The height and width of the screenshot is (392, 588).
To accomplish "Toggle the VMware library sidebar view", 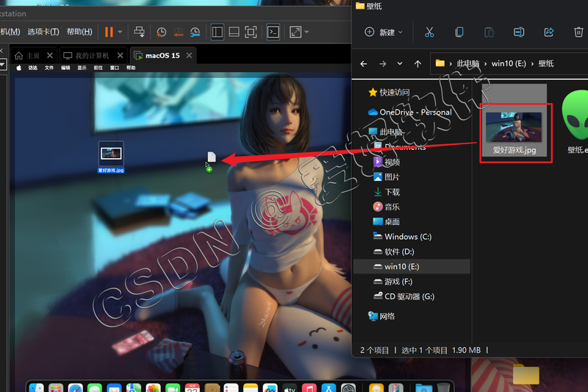I will 218,32.
